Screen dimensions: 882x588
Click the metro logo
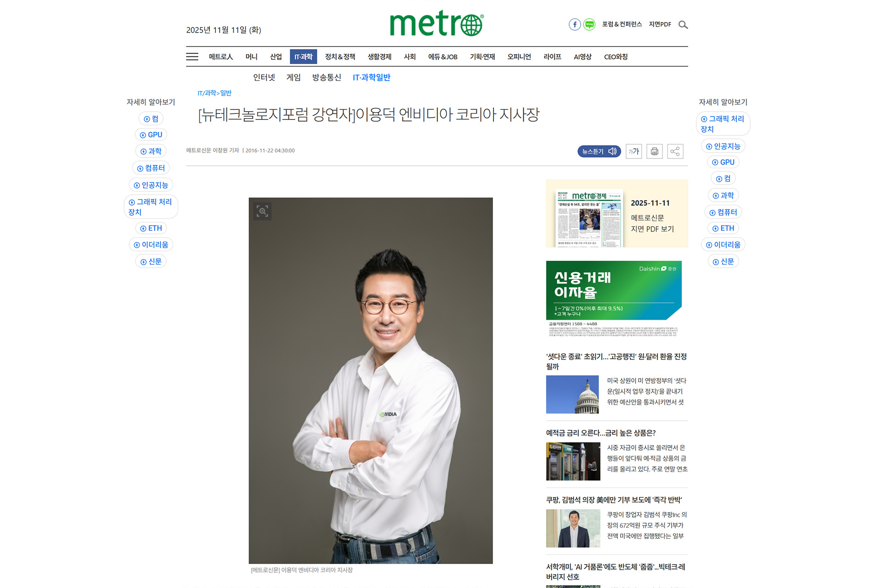coord(436,23)
